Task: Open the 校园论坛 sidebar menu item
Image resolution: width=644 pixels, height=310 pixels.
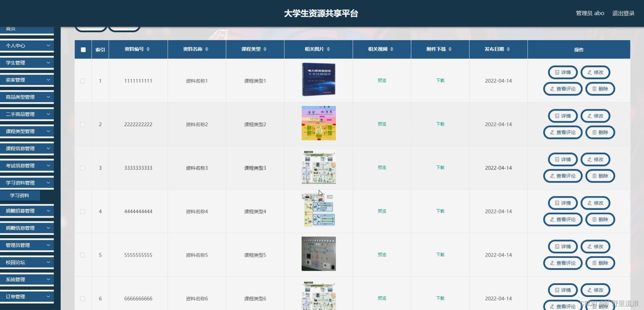Action: tap(27, 262)
